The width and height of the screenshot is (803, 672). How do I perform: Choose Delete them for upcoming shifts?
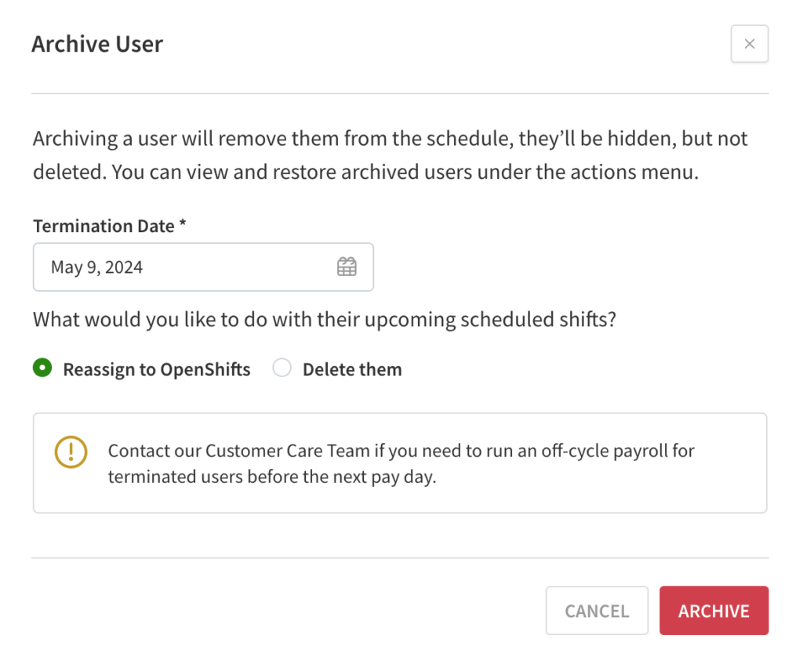click(x=282, y=368)
